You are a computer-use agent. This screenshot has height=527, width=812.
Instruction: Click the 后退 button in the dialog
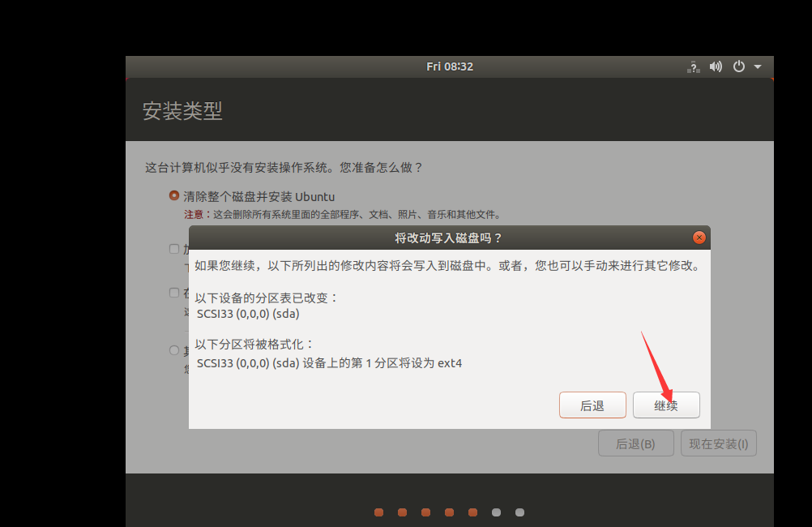pos(592,405)
